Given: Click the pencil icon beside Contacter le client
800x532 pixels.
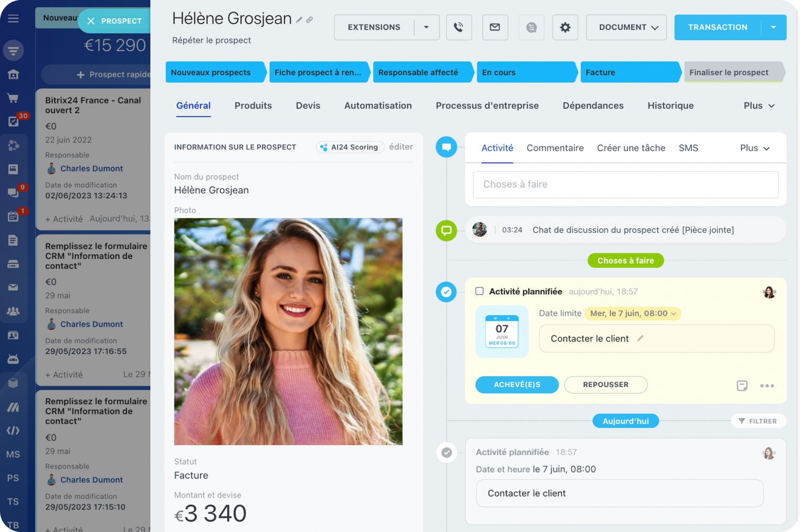Looking at the screenshot, I should [x=640, y=338].
